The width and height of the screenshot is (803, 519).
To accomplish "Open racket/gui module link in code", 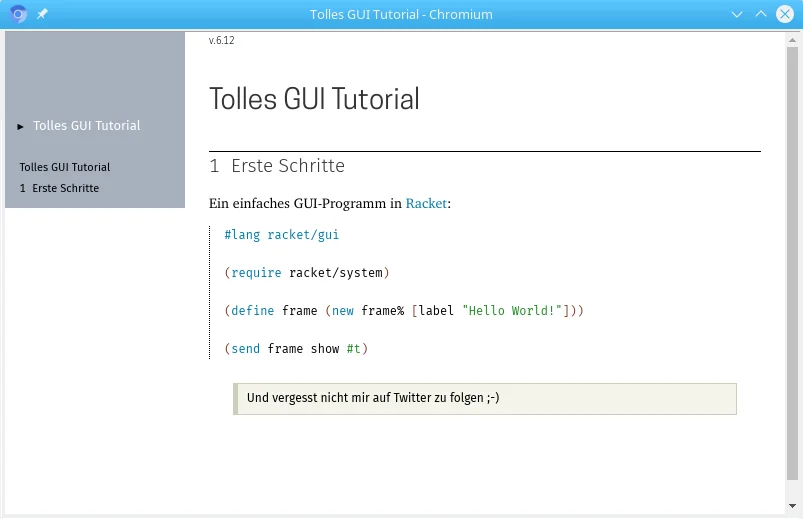I will coord(303,235).
